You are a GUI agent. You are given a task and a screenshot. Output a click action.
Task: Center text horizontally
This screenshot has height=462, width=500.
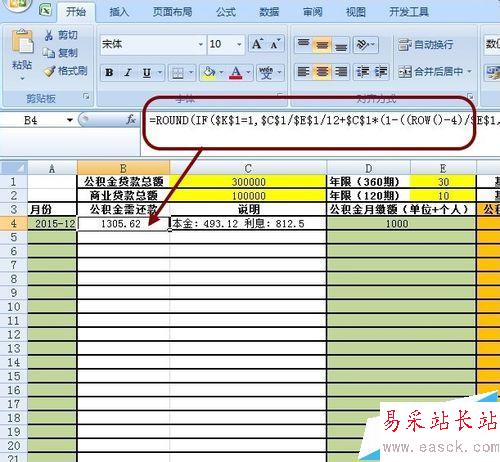point(322,72)
